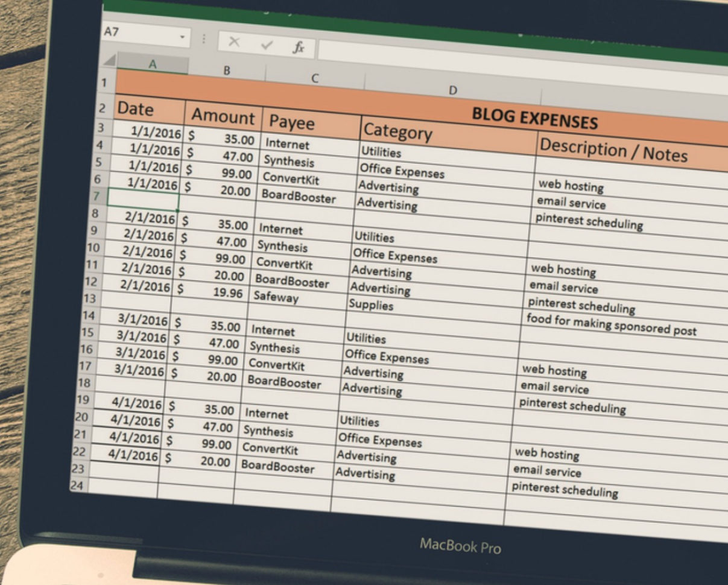Select column header D

[452, 89]
